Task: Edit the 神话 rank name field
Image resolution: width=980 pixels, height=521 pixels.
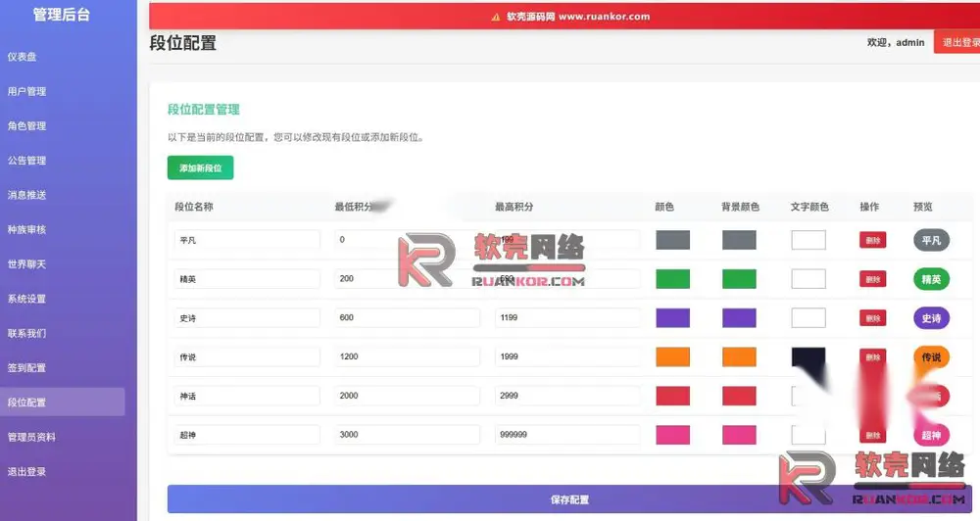Action: [x=247, y=396]
